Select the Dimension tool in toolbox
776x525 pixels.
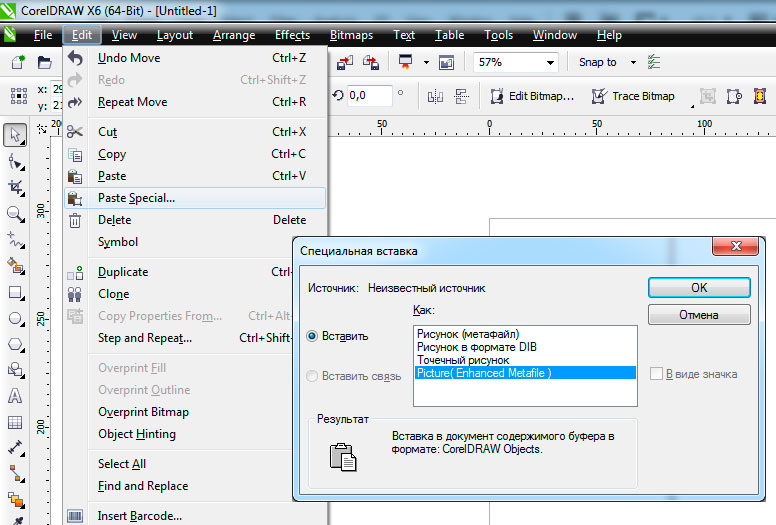tap(16, 448)
